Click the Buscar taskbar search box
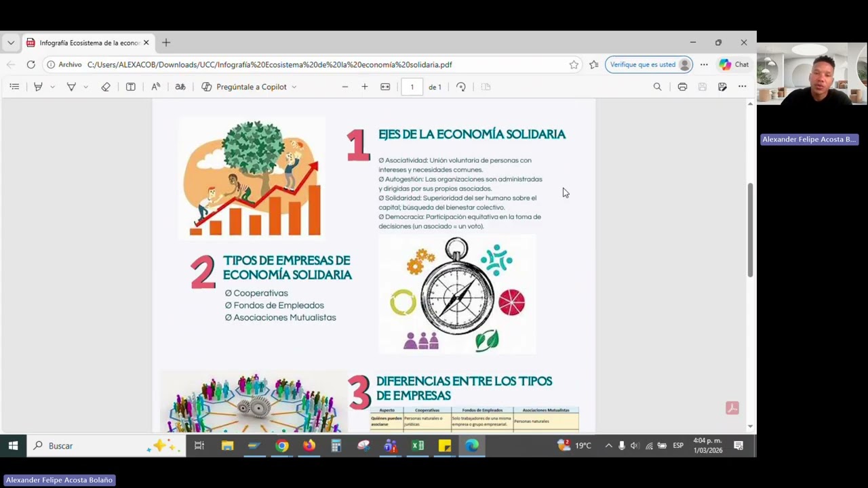 pyautogui.click(x=106, y=445)
